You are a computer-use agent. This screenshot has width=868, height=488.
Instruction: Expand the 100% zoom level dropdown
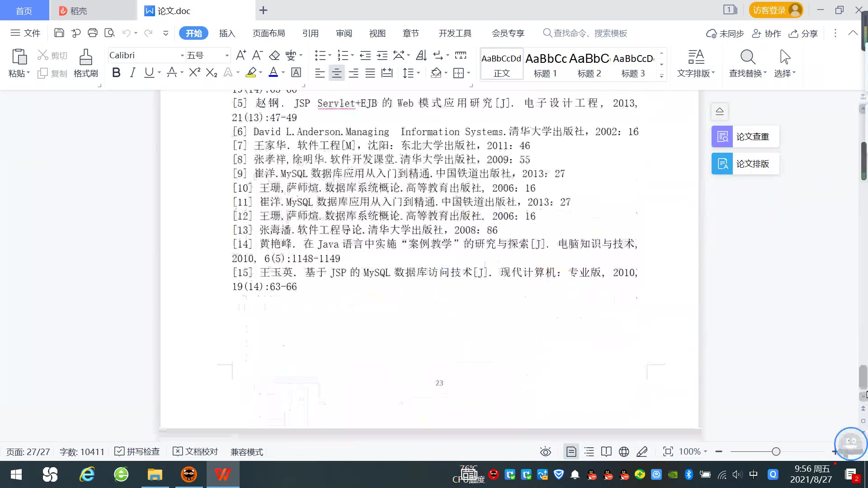[705, 451]
